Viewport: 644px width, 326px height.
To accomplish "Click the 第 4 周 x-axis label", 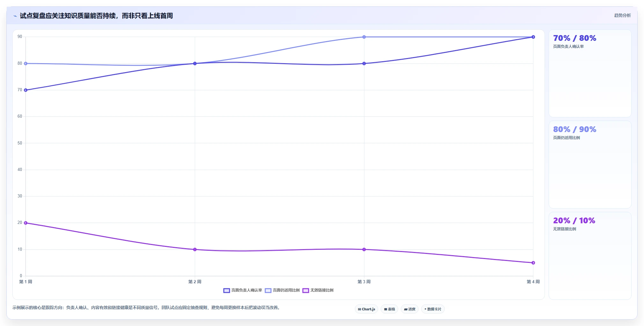I will point(533,282).
